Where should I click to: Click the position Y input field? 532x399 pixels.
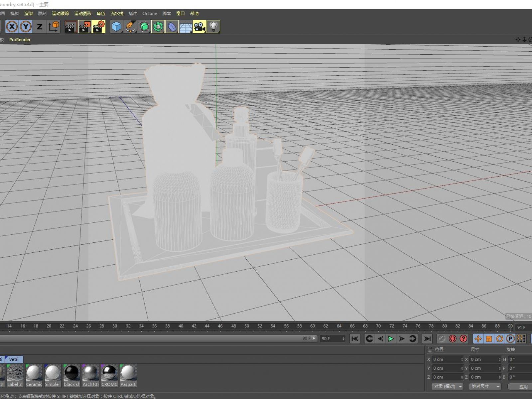[x=448, y=368]
